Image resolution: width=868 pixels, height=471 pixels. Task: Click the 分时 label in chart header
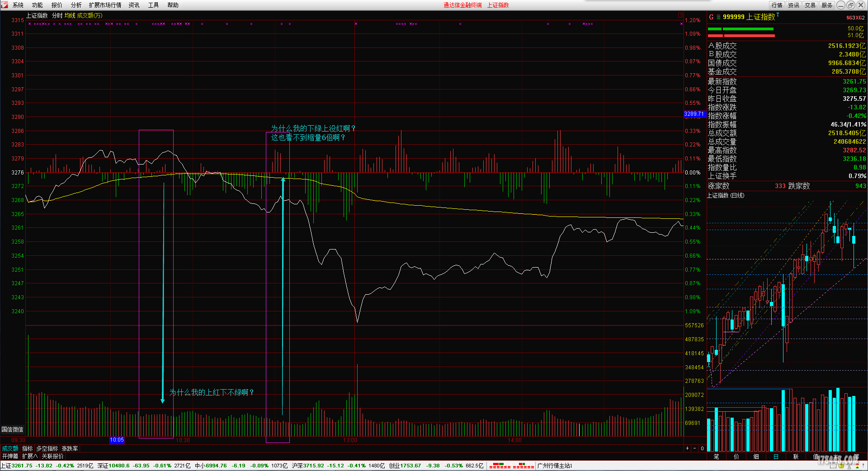57,15
